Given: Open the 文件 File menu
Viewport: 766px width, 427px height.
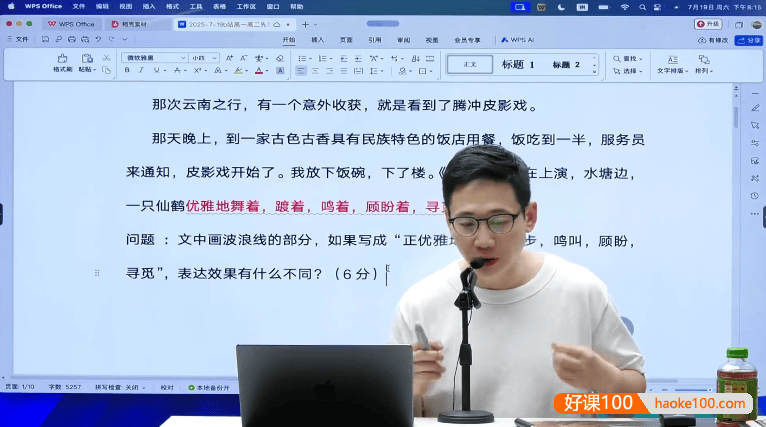Looking at the screenshot, I should tap(18, 39).
